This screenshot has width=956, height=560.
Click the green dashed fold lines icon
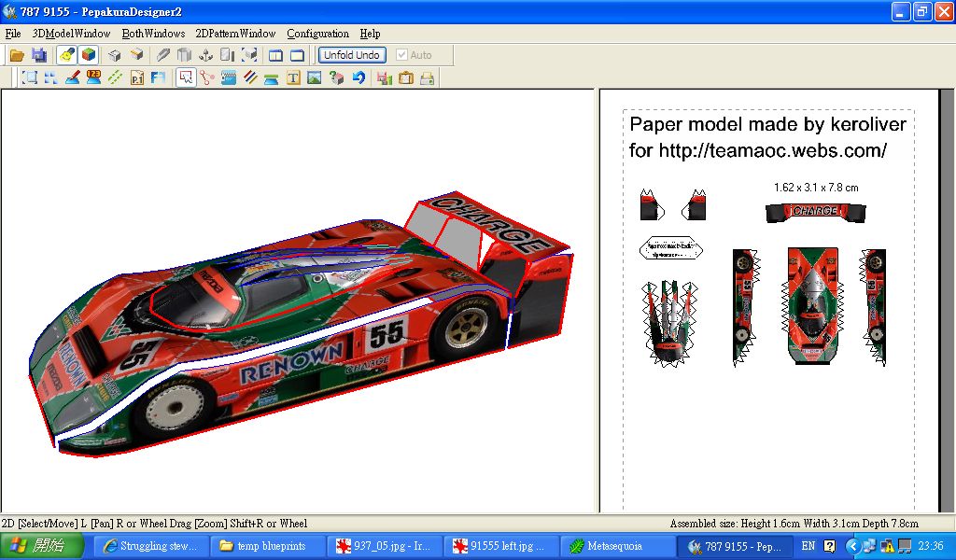[115, 78]
